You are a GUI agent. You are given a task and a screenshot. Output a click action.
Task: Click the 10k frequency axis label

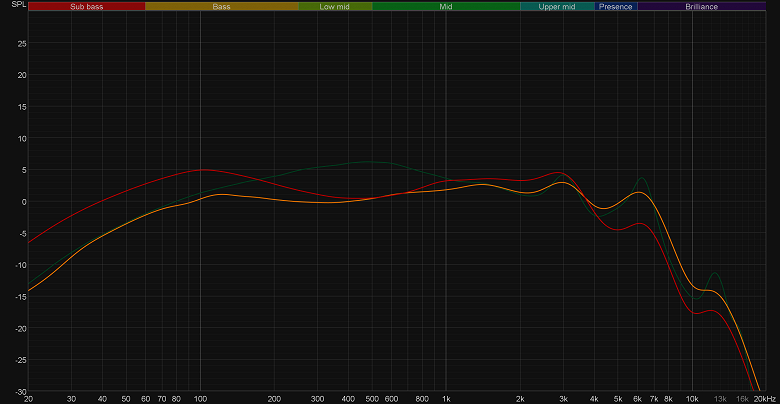pyautogui.click(x=692, y=399)
